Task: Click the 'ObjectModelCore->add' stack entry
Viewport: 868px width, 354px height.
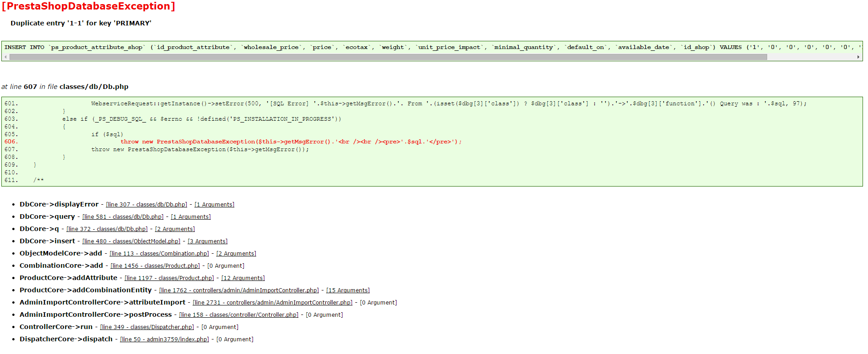Action: [x=61, y=254]
